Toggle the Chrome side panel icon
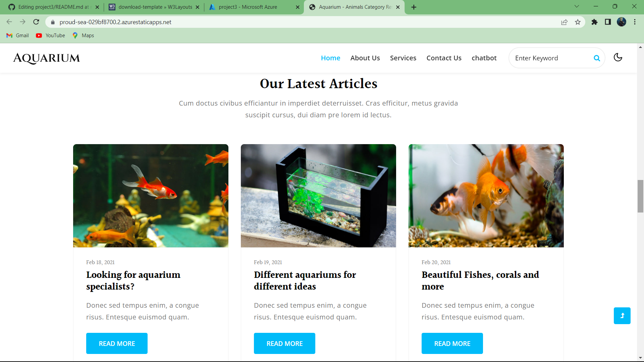 pyautogui.click(x=608, y=22)
